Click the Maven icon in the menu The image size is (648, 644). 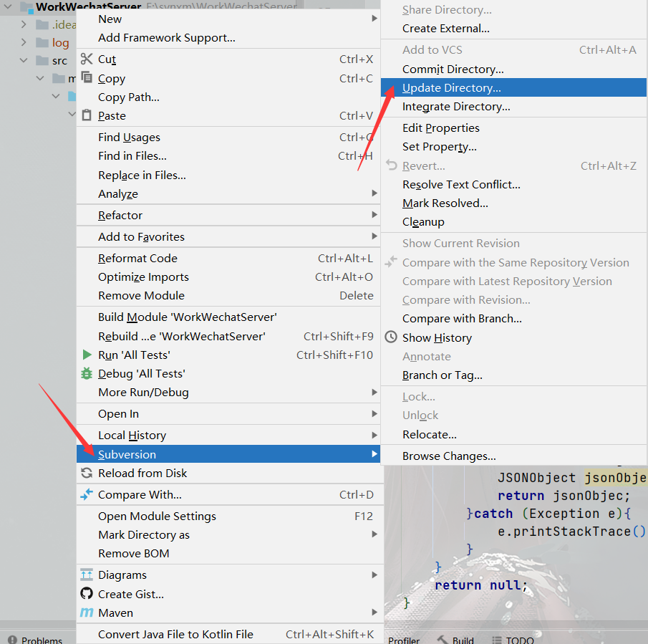(87, 612)
